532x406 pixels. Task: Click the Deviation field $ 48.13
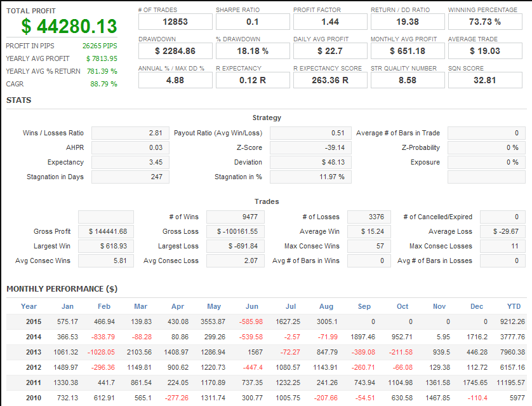click(310, 162)
